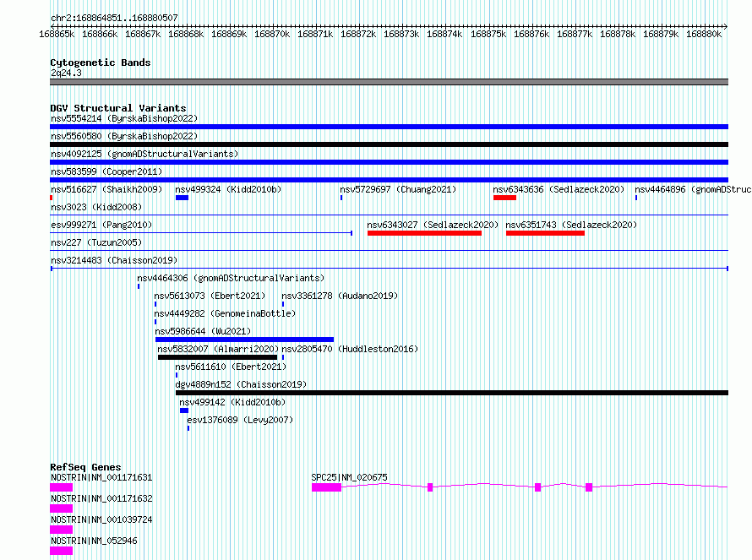Select the nsv499142 (Kidd2010b) blue block
Screen dimensions: 752x560
[184, 410]
